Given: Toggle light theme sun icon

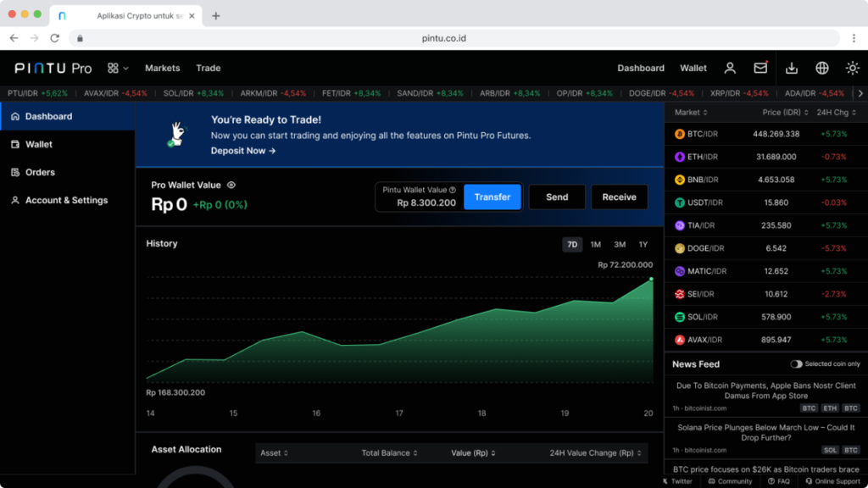Looking at the screenshot, I should point(853,68).
